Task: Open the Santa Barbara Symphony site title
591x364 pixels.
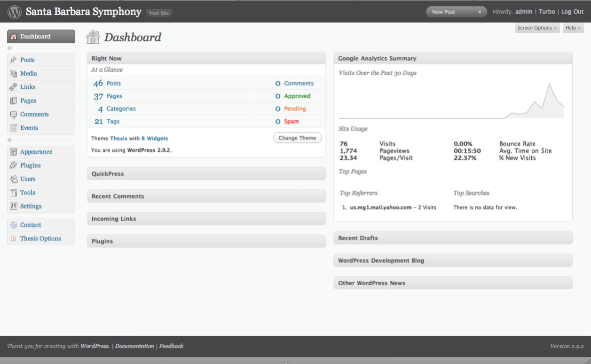Action: (x=84, y=12)
